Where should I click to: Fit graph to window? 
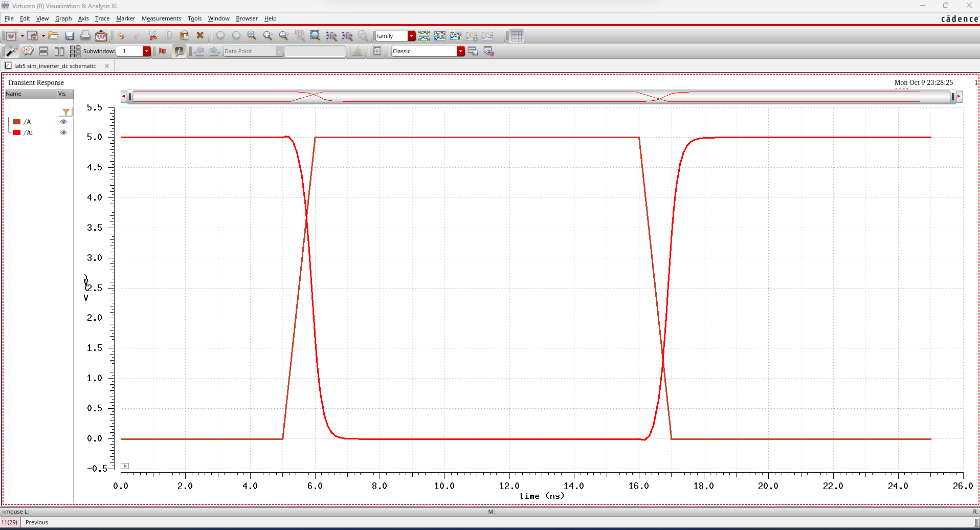316,36
